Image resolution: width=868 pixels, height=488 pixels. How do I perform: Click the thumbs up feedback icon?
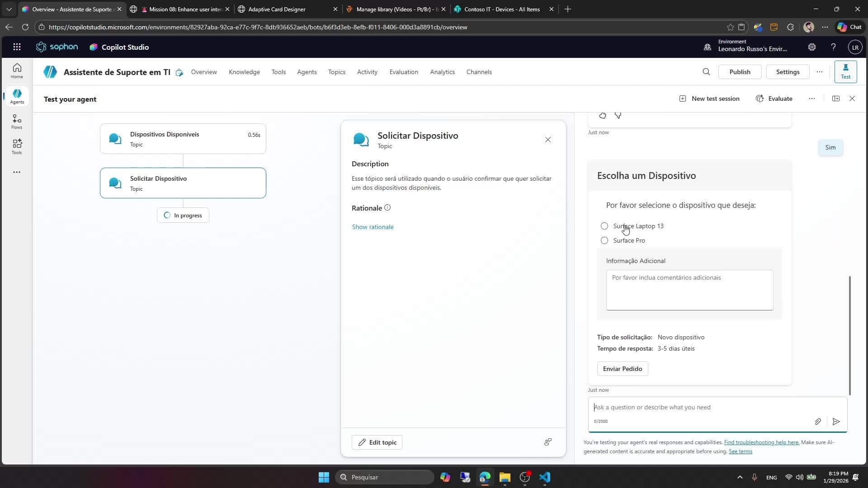pos(602,115)
